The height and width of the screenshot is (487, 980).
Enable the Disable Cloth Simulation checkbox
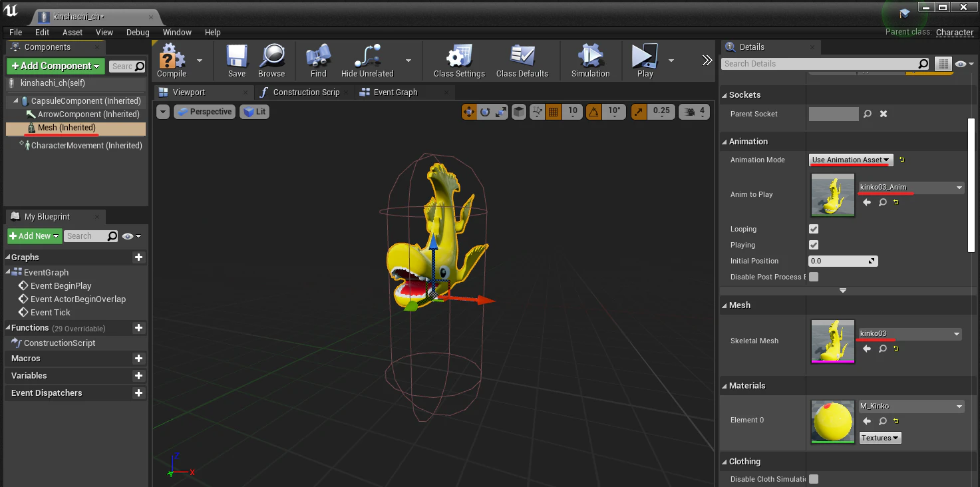[x=813, y=479]
